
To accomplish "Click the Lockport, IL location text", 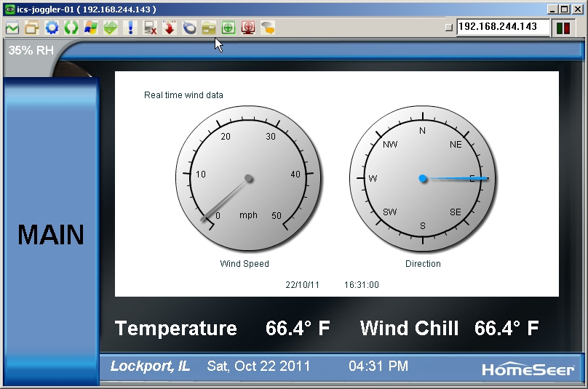I will (150, 366).
